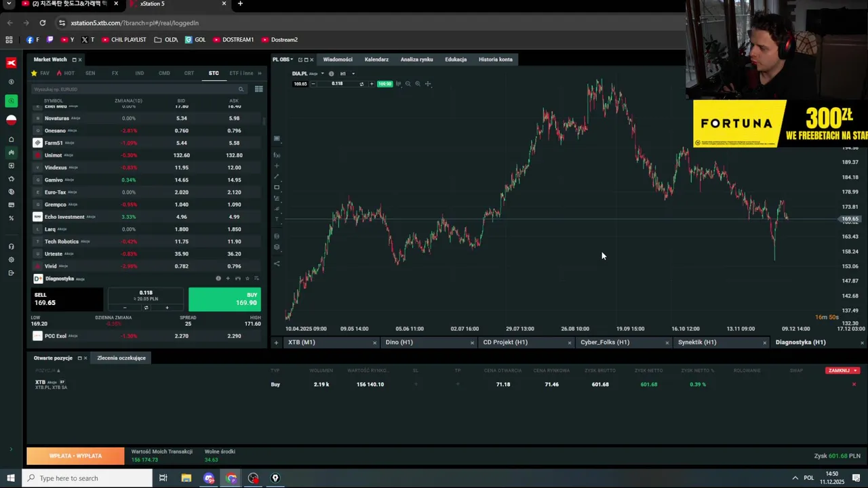Open the PL OBS workspace dropdown
The height and width of the screenshot is (488, 868).
click(283, 60)
